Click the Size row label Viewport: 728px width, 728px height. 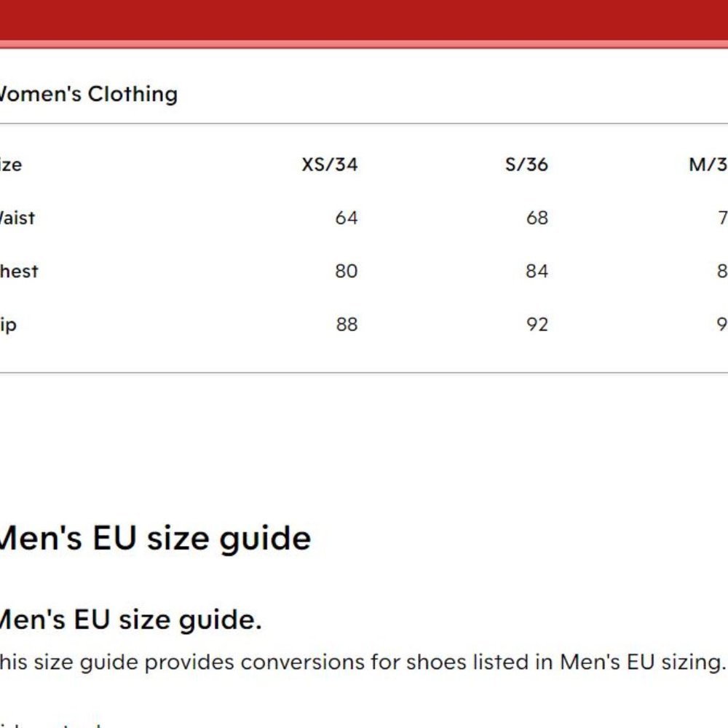pyautogui.click(x=11, y=165)
